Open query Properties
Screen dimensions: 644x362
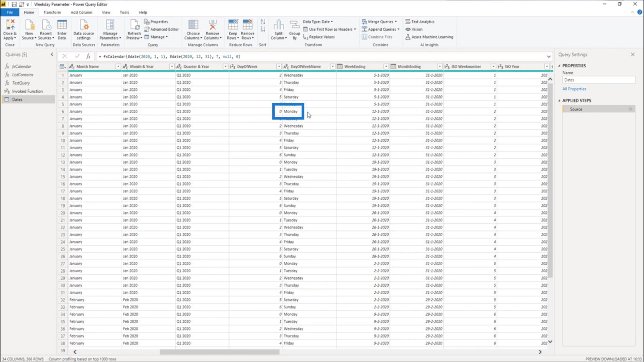click(x=156, y=22)
